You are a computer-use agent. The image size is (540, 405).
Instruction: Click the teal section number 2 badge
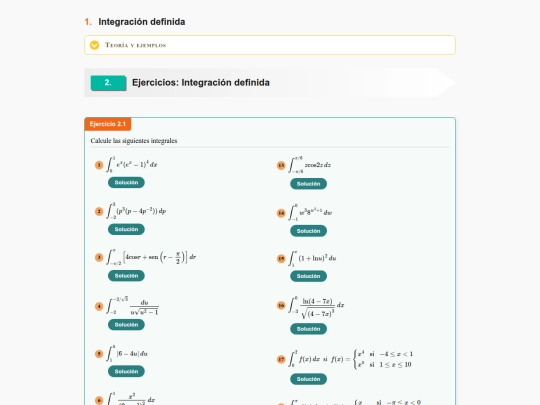point(108,83)
